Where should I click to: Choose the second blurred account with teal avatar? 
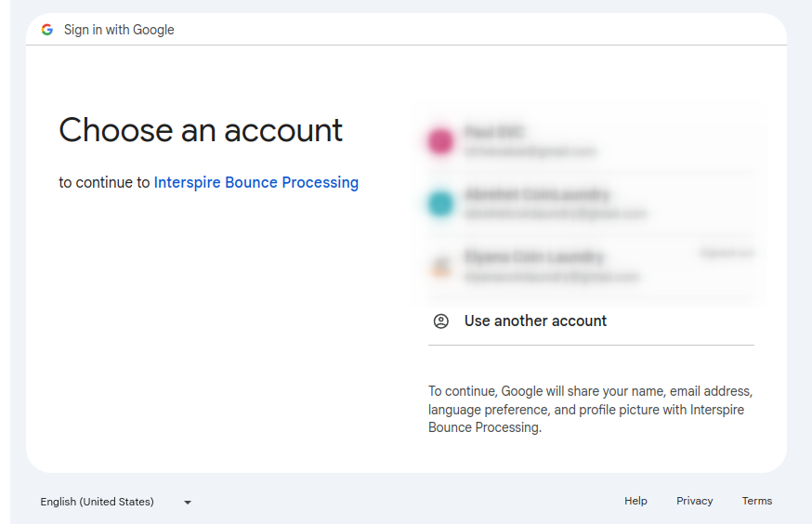point(591,203)
